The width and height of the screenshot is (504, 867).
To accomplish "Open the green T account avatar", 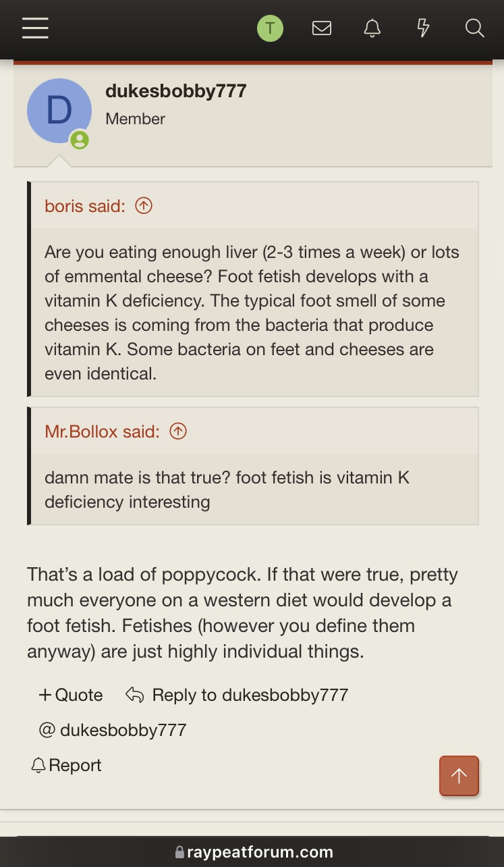I will pos(270,28).
